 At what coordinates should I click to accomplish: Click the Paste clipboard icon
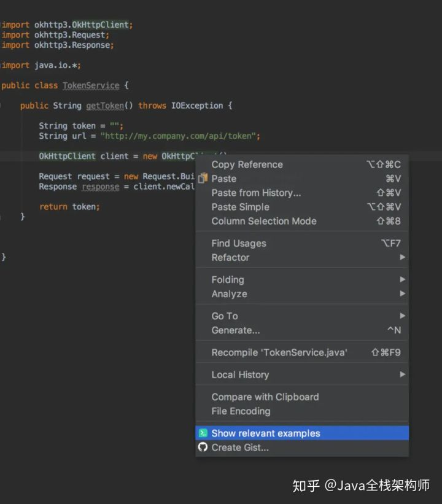(203, 178)
